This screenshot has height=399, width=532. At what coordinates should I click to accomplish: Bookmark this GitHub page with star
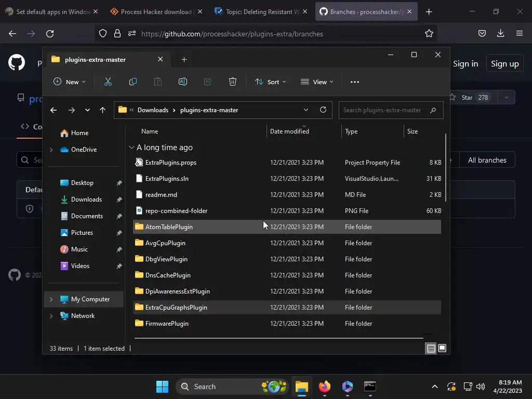click(429, 33)
